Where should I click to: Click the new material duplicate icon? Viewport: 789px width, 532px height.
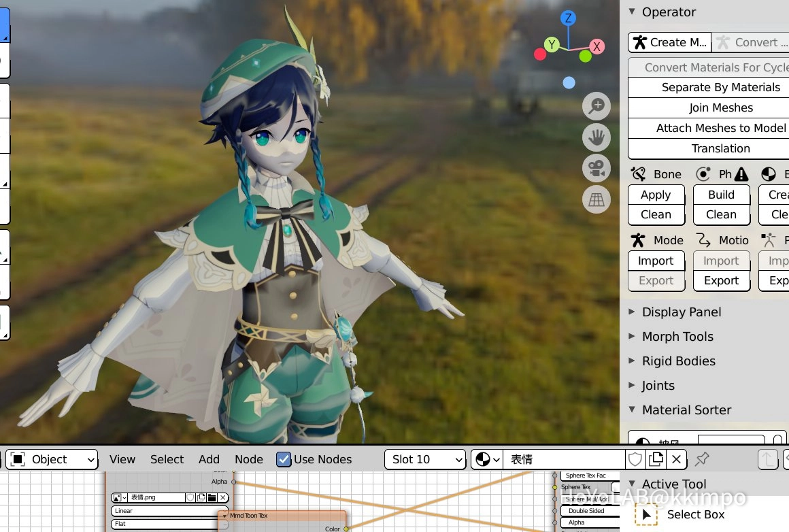point(656,459)
